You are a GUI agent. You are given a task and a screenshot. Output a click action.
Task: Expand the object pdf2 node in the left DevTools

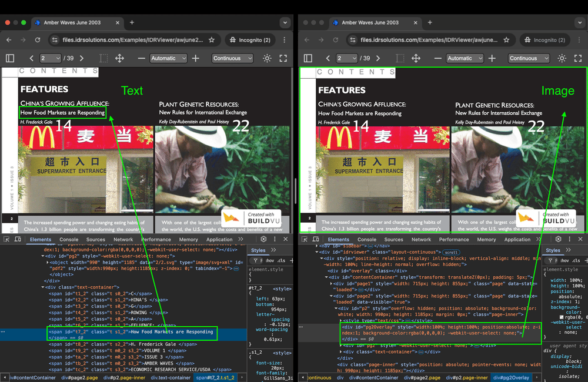[47, 263]
